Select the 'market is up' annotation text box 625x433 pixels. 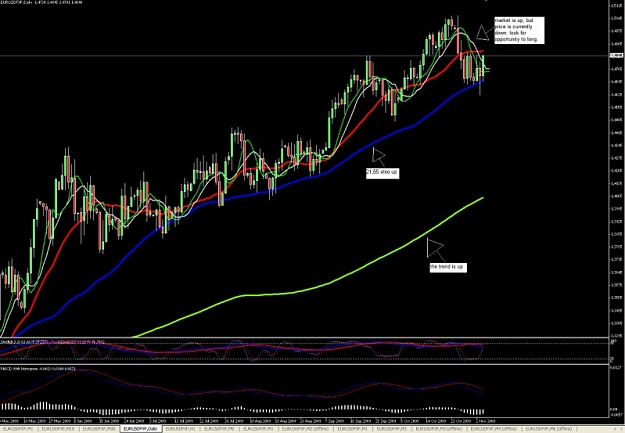[x=519, y=30]
